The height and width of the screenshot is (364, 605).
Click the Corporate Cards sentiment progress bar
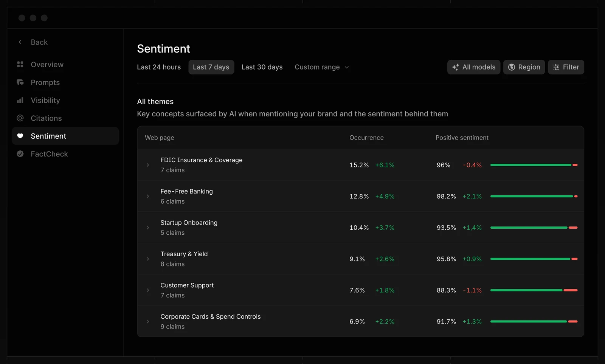pyautogui.click(x=534, y=322)
